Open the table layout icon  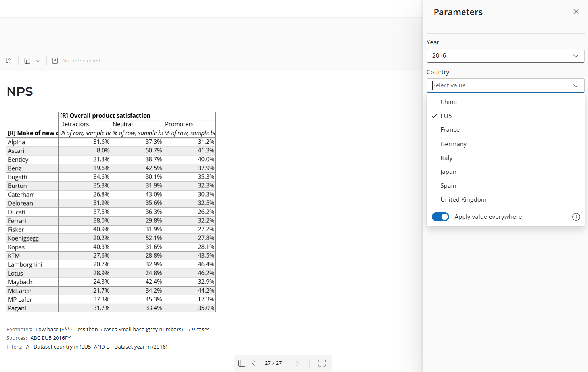(x=27, y=61)
